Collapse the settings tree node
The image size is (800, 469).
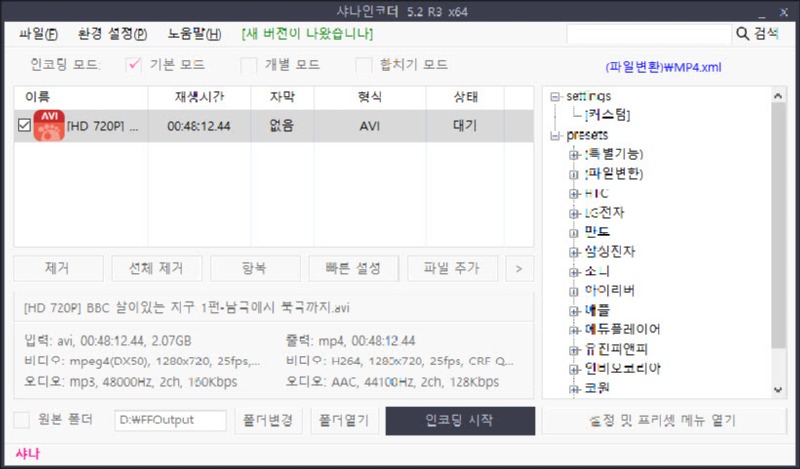pyautogui.click(x=555, y=96)
